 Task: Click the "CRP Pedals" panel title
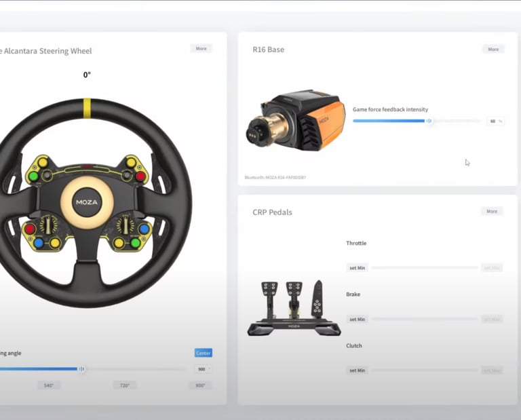(x=272, y=212)
